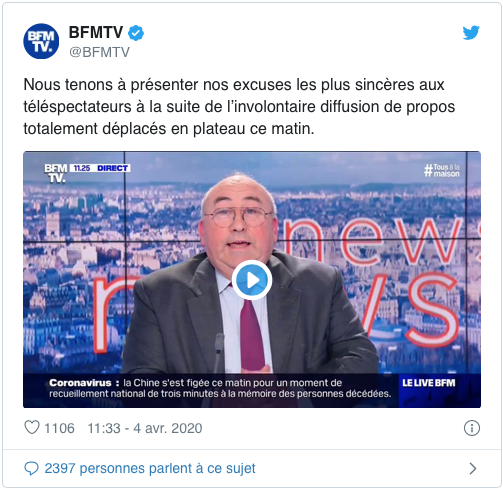Play the embedded BFMTV video

point(252,280)
